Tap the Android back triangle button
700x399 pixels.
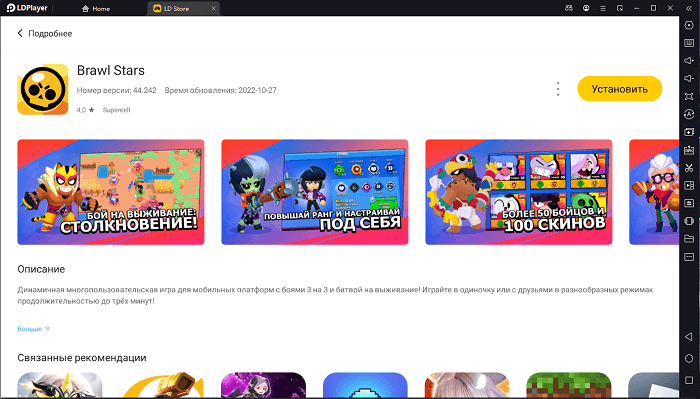coord(689,337)
